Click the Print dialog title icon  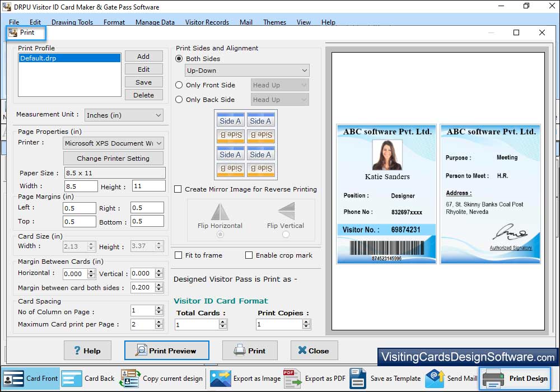13,32
